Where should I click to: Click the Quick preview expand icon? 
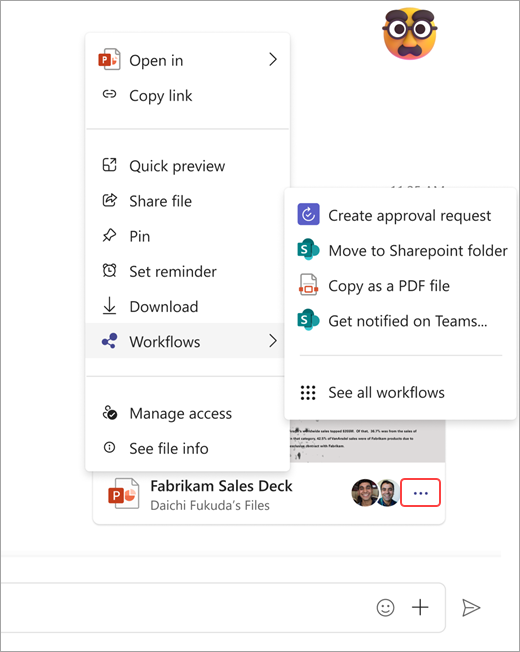pos(109,165)
